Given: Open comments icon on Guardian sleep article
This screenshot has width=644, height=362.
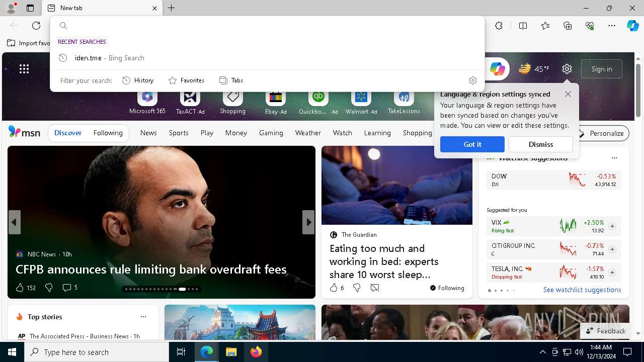Looking at the screenshot, I should click(x=375, y=288).
